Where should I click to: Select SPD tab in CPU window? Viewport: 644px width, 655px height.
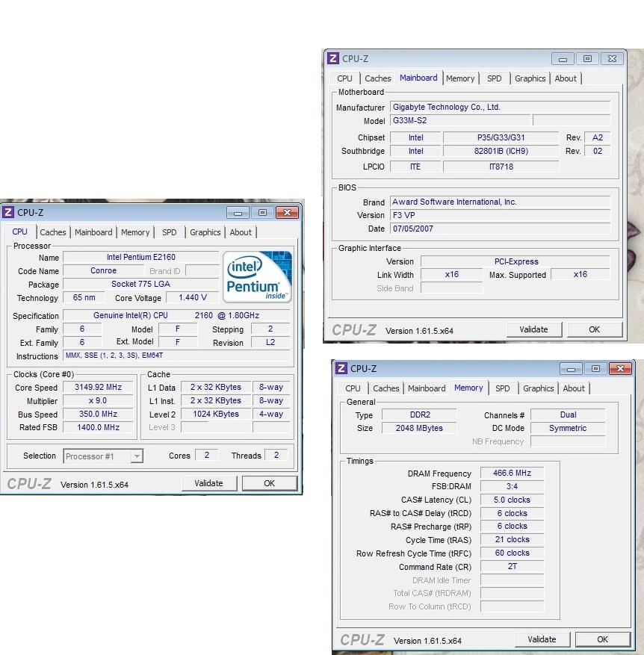click(170, 232)
